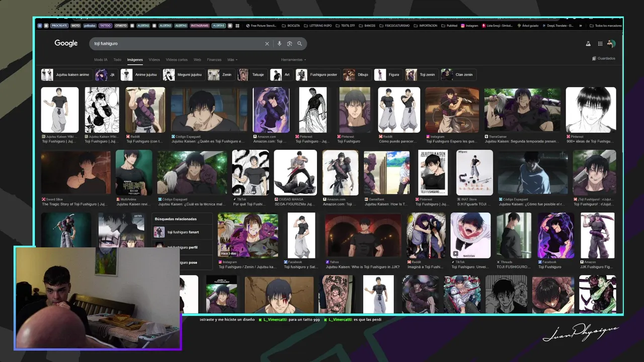Screen dimensions: 644x362
Task: Open the BICICLETA bookmarks folder
Action: (x=291, y=26)
